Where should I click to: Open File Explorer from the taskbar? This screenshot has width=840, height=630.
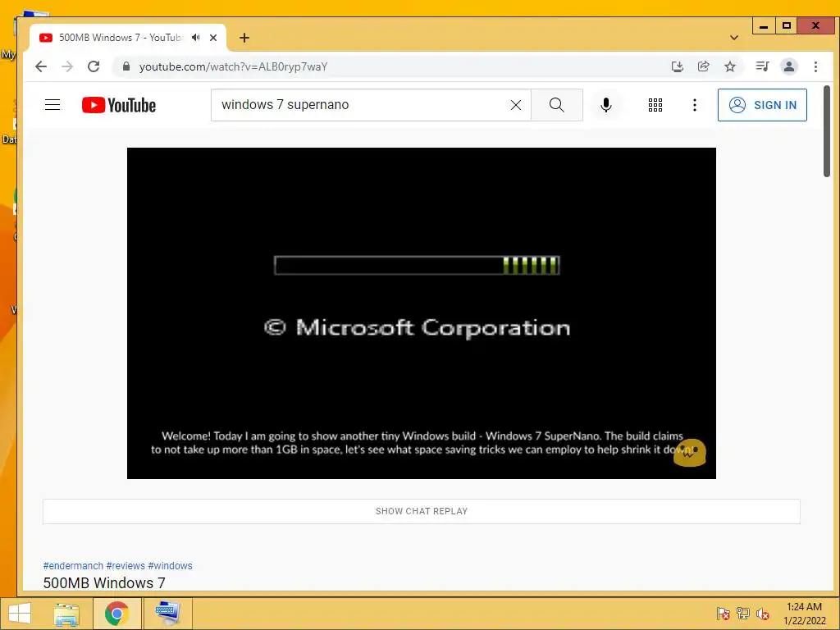point(66,614)
